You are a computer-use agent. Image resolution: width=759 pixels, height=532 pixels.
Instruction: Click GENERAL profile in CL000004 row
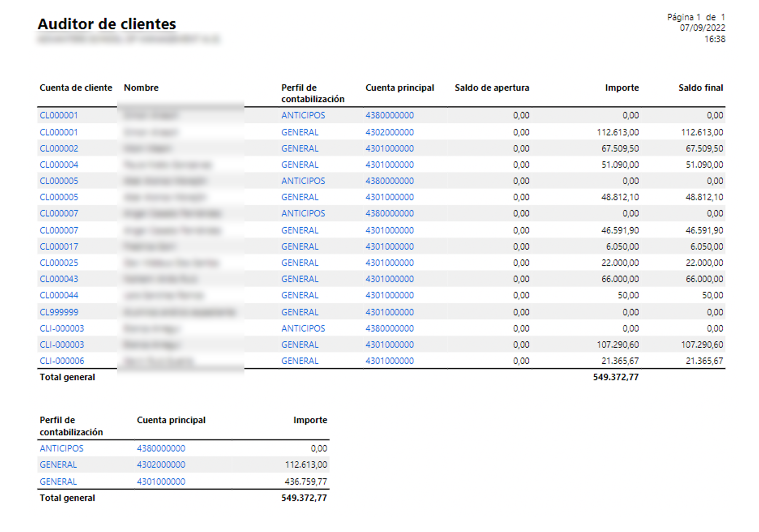[x=300, y=164]
